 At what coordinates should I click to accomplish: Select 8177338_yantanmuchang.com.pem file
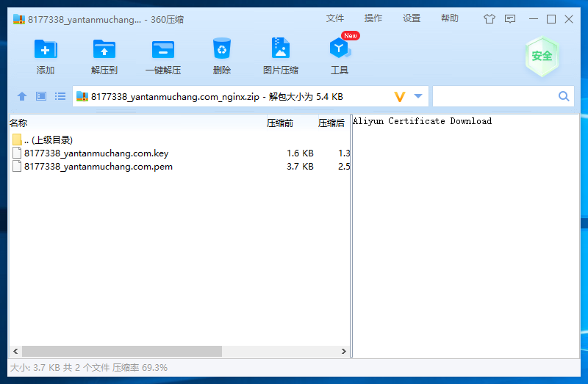(x=179, y=167)
